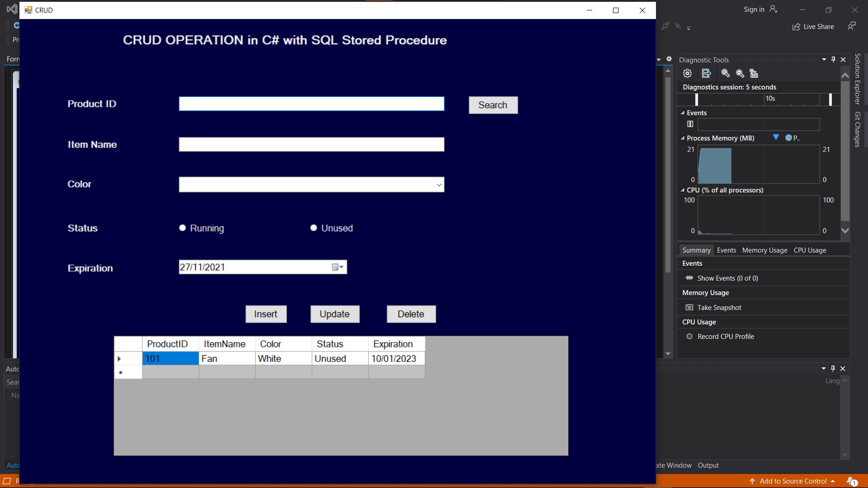Switch to the Memory Usage tab

[764, 250]
